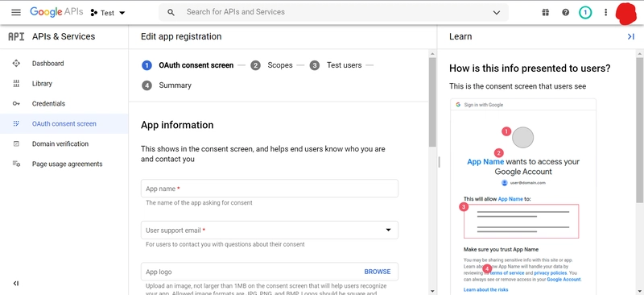Select step 1 OAuth consent screen

coord(188,65)
